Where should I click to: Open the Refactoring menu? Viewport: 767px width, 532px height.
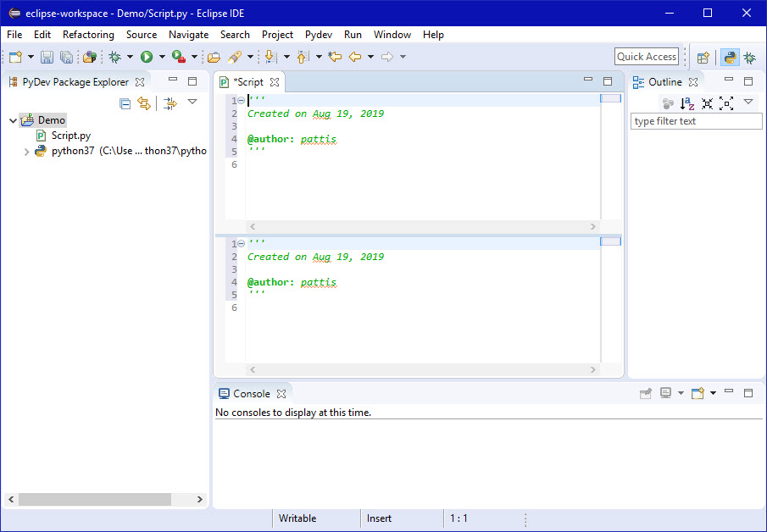(88, 35)
